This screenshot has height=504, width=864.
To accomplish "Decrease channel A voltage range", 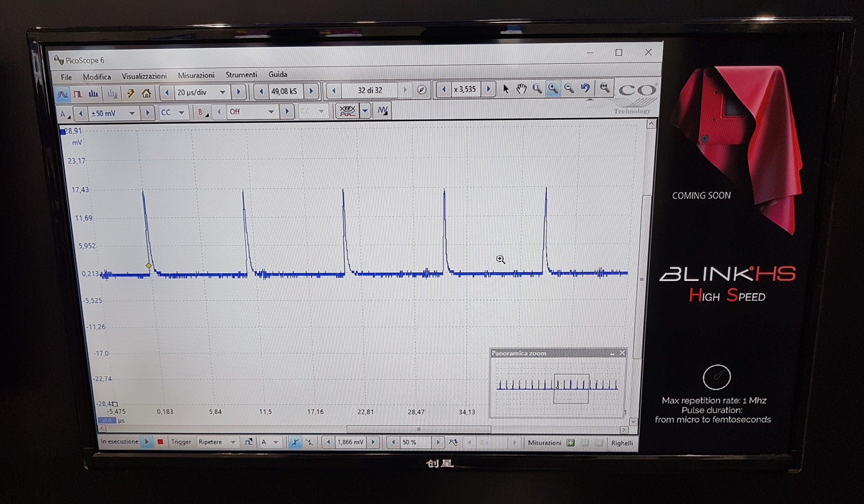I will click(x=81, y=114).
